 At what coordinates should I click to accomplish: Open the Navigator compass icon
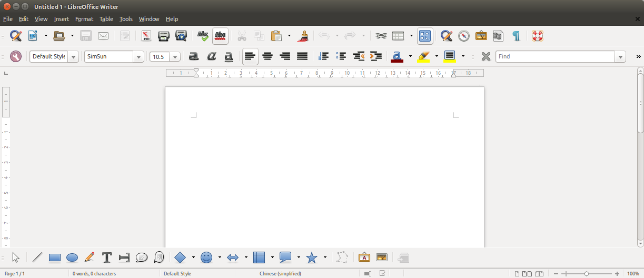pos(464,36)
